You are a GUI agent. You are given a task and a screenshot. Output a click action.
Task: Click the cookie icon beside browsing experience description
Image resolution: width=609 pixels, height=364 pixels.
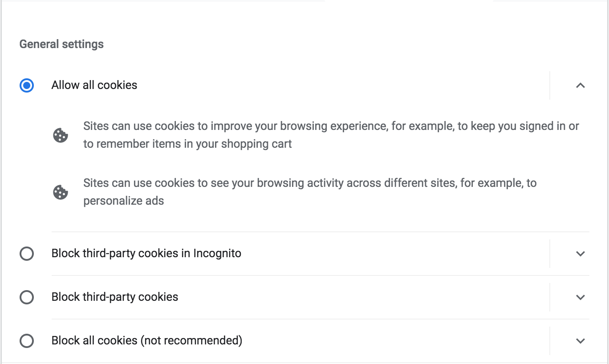point(61,135)
